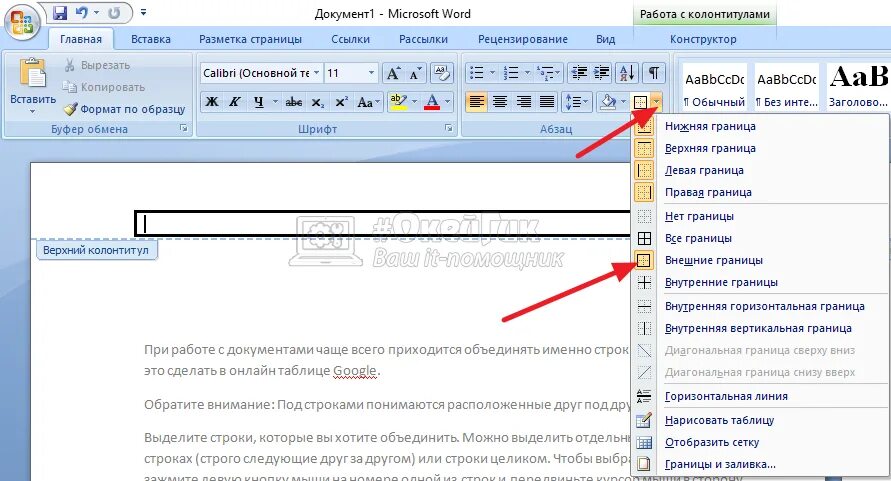Click inside the header text box
This screenshot has width=891, height=481.
point(384,224)
